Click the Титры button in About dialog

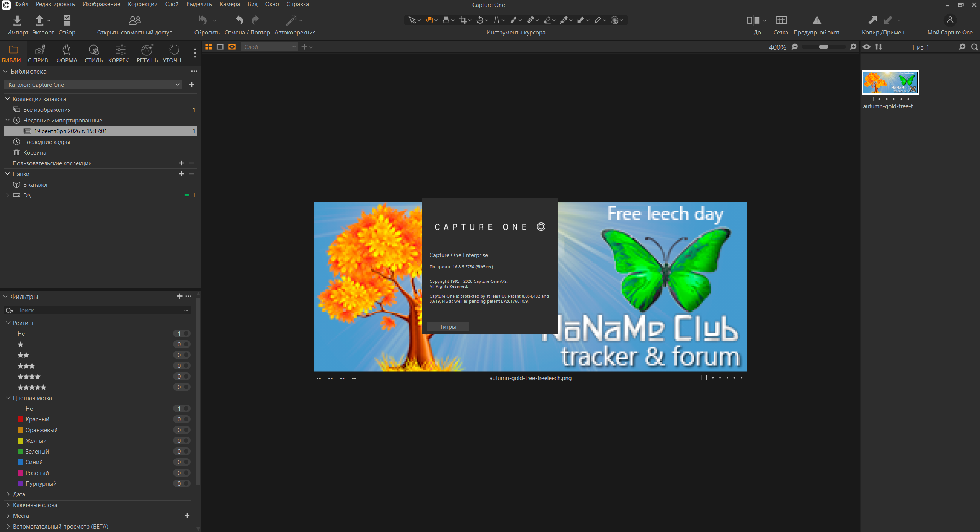448,326
